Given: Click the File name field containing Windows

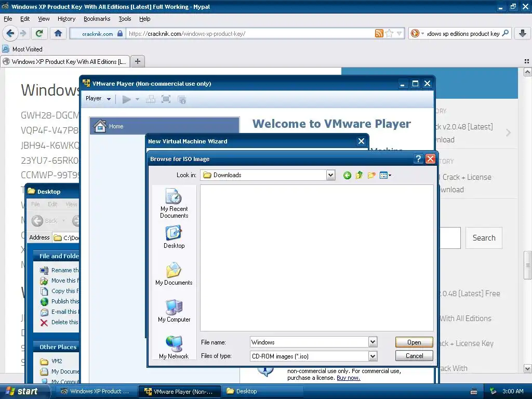Looking at the screenshot, I should tap(309, 342).
